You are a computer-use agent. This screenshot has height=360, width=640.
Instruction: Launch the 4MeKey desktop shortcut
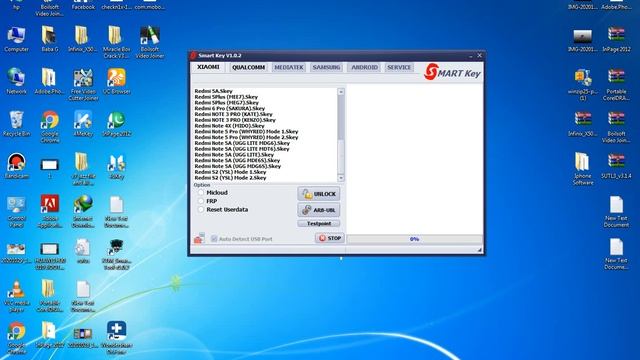pos(83,120)
